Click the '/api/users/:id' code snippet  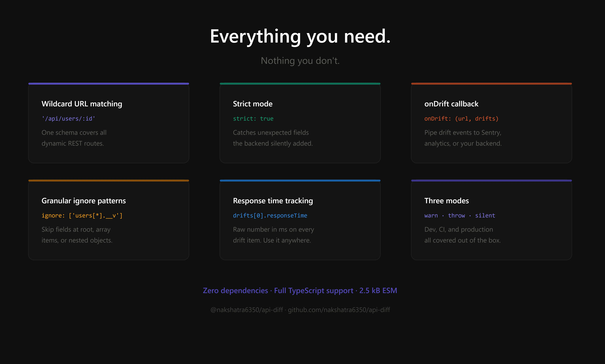point(68,119)
